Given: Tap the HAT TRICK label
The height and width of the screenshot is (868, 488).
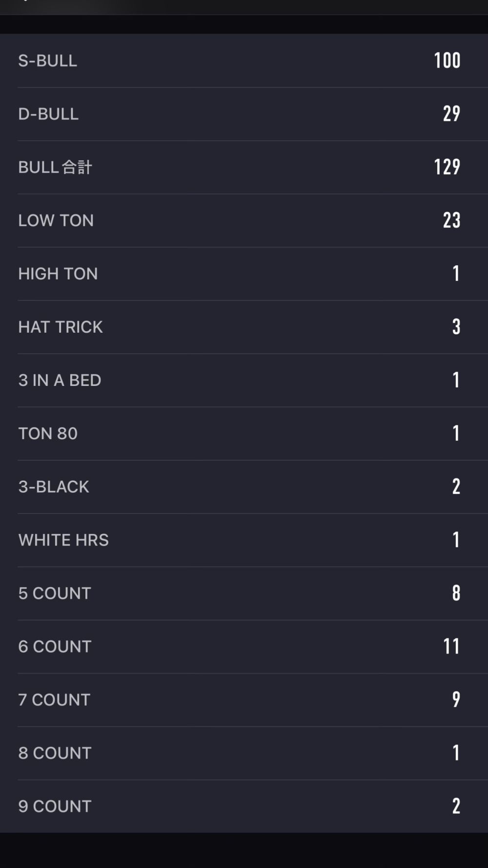Looking at the screenshot, I should (61, 327).
